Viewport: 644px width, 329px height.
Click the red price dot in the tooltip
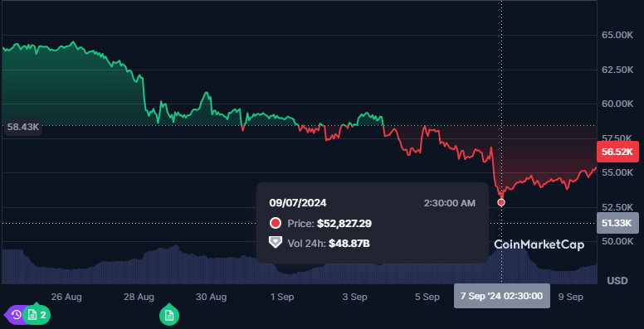[x=275, y=224]
